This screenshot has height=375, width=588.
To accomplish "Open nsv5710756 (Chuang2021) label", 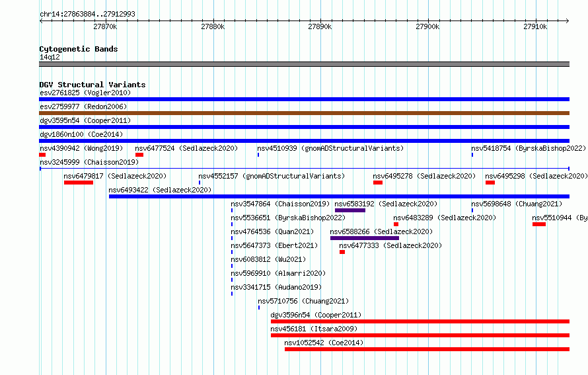I will pos(303,301).
